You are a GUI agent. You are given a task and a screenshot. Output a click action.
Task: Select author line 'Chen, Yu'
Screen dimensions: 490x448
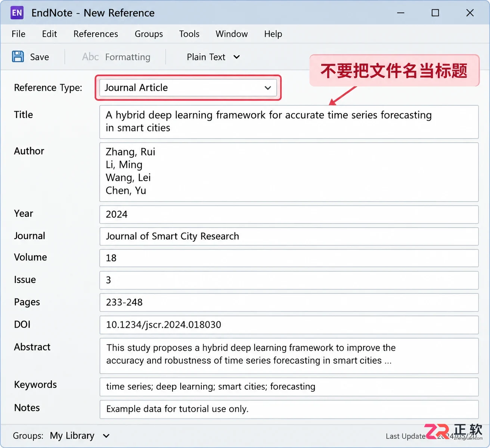[126, 191]
